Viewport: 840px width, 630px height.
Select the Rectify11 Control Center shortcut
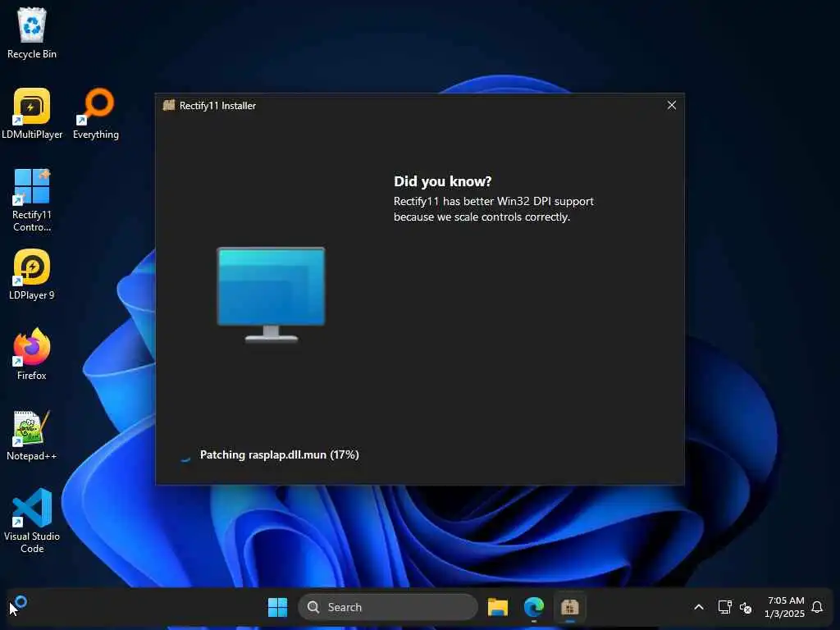coord(32,200)
